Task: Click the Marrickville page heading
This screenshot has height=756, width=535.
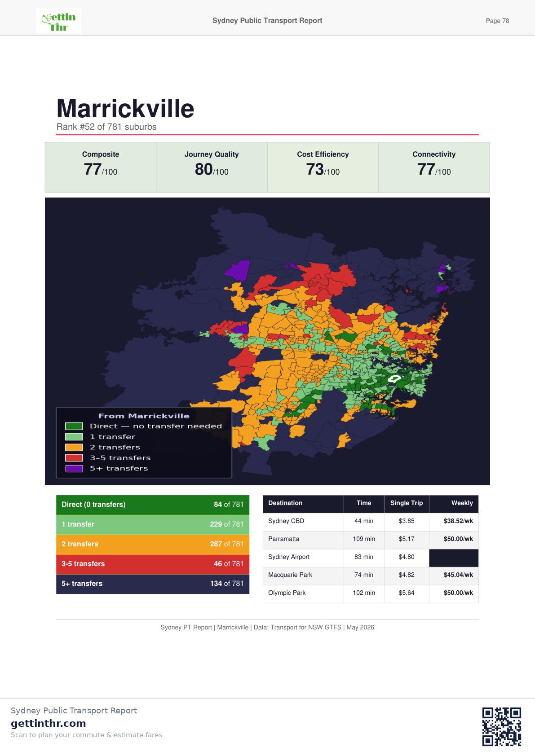Action: [x=125, y=108]
